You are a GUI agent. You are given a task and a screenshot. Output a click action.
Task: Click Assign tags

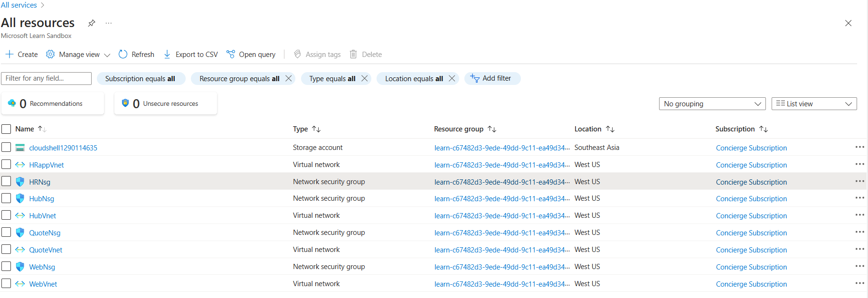tap(317, 55)
